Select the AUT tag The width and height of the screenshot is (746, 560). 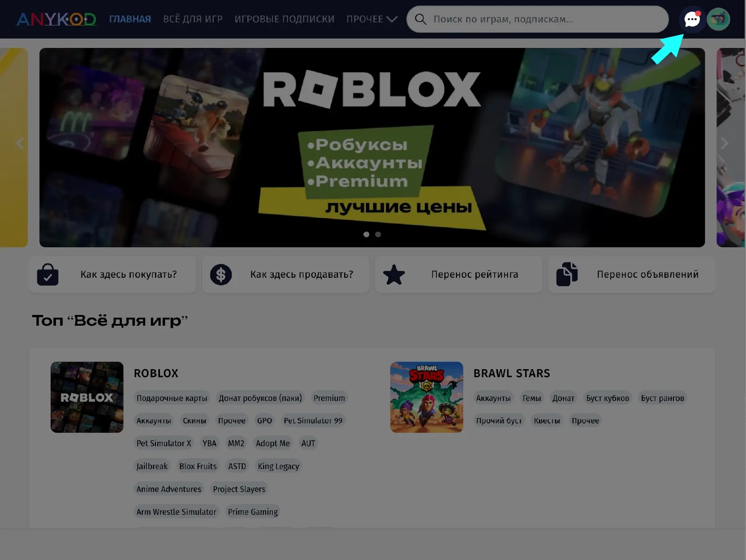point(308,443)
